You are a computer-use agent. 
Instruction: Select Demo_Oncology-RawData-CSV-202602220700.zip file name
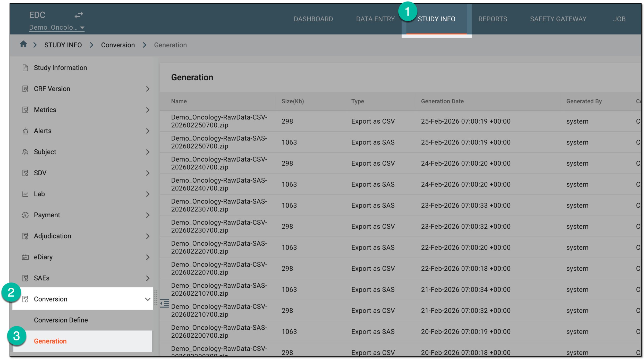pos(219,269)
